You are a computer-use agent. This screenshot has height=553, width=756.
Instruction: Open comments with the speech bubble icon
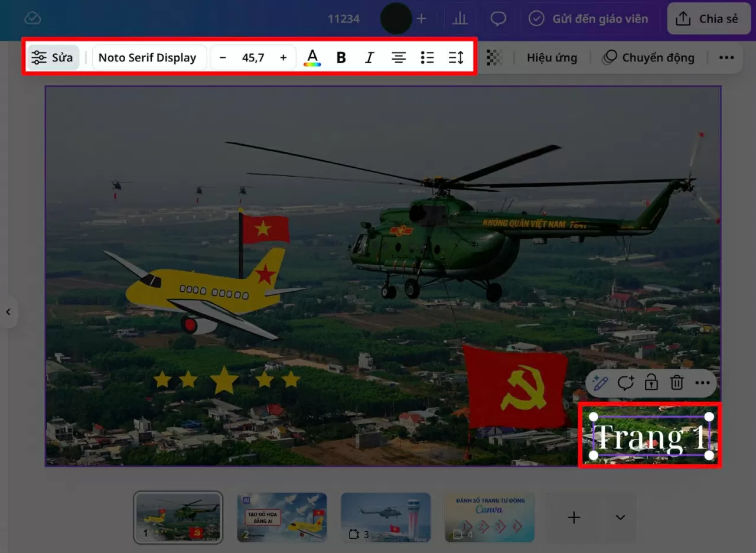(498, 18)
